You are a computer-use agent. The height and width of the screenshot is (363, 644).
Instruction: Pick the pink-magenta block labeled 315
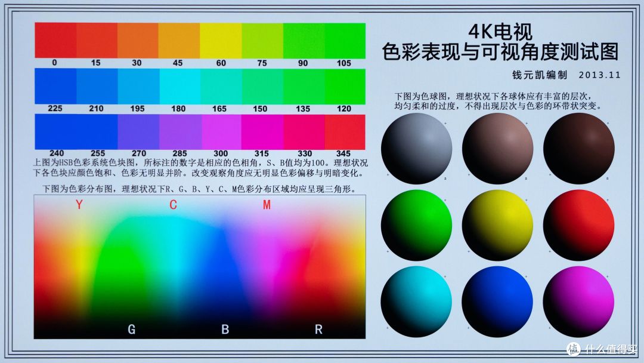[x=262, y=132]
